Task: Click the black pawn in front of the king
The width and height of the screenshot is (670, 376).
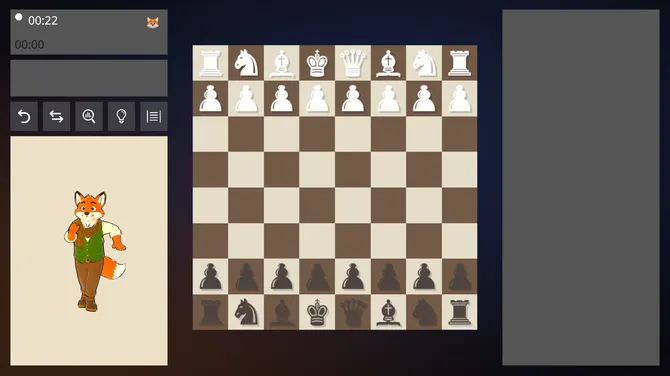Action: 317,277
